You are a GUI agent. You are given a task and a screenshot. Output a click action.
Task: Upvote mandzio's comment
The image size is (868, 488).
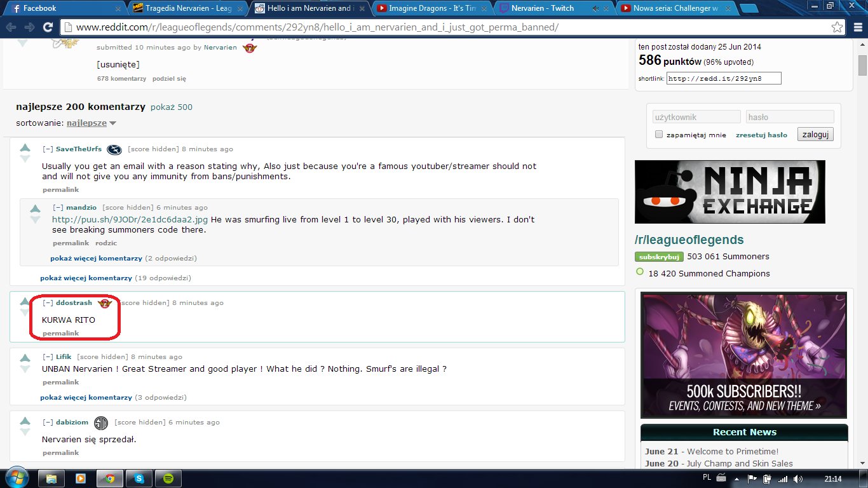(x=35, y=208)
